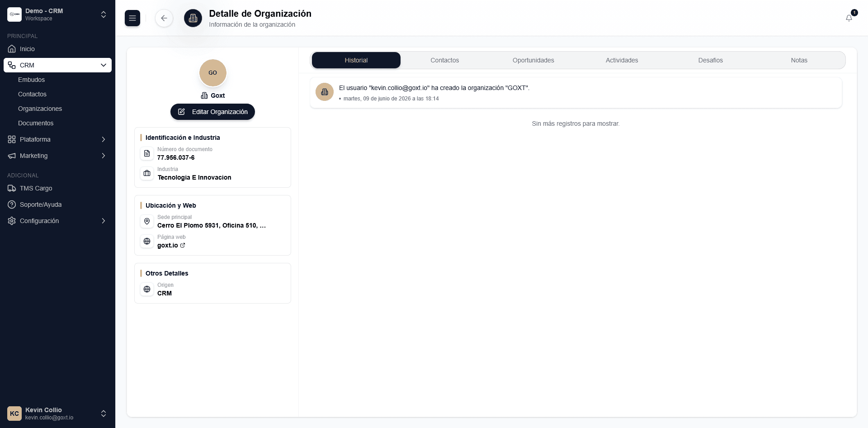
Task: Click the TMS Cargo truck icon
Action: pos(12,188)
